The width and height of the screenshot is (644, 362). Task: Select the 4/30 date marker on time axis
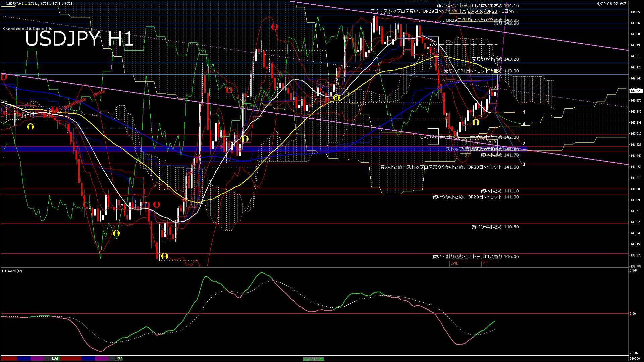coord(119,359)
